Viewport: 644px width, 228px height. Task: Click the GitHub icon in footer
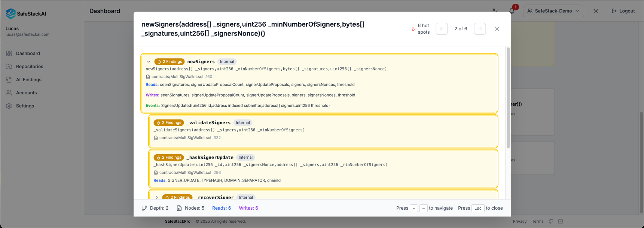coord(551,222)
